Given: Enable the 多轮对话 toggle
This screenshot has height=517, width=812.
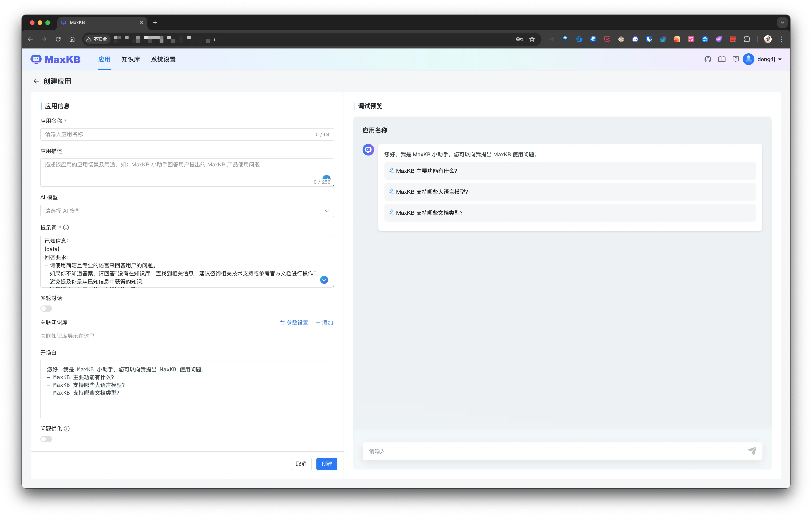Looking at the screenshot, I should click(x=46, y=309).
